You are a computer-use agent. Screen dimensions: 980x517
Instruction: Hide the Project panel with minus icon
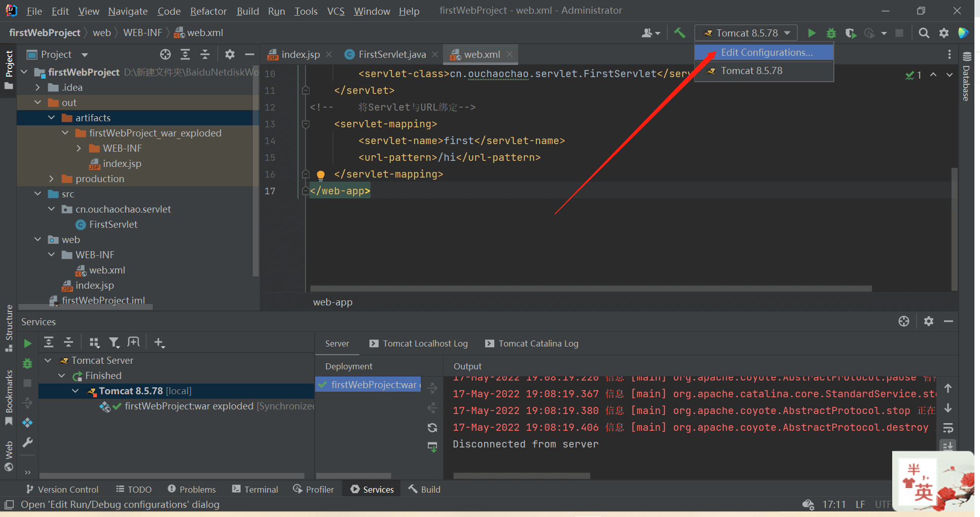click(249, 54)
